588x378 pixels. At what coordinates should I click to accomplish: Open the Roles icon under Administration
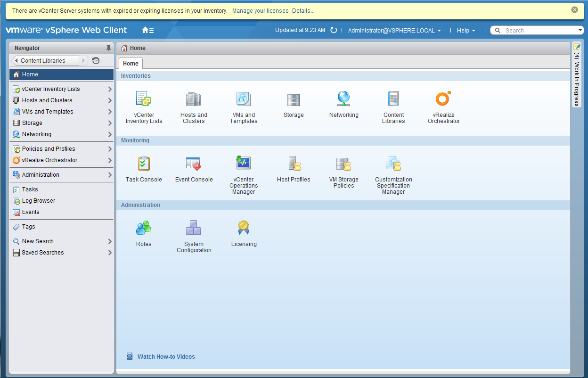(x=144, y=228)
